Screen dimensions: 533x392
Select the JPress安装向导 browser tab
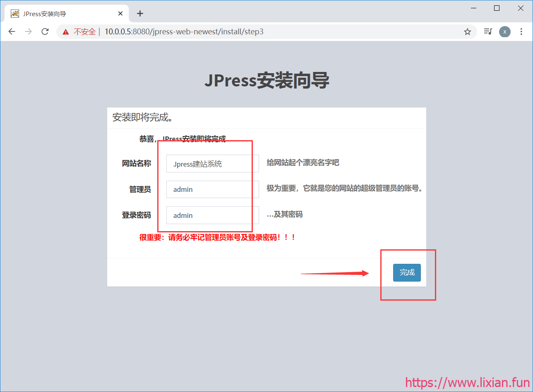click(x=67, y=14)
